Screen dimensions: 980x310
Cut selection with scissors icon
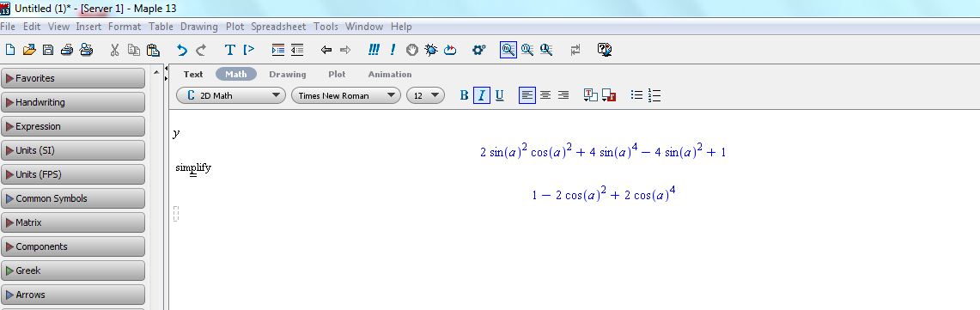(114, 50)
